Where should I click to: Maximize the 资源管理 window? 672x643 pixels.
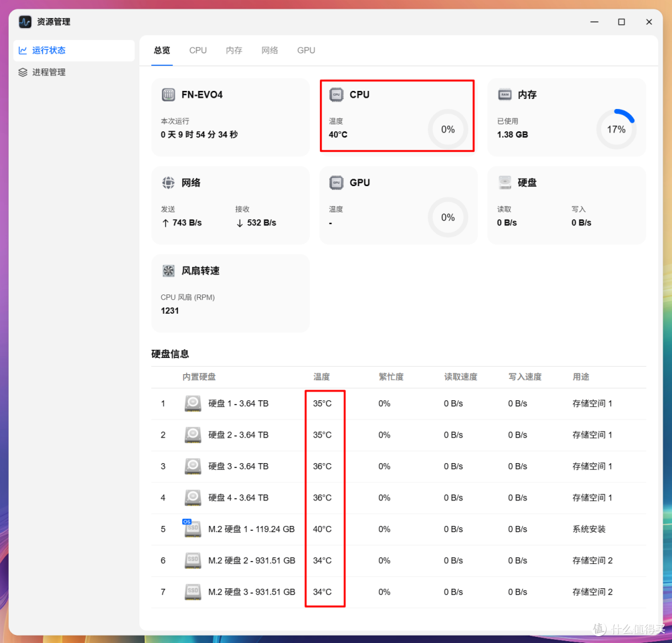622,22
